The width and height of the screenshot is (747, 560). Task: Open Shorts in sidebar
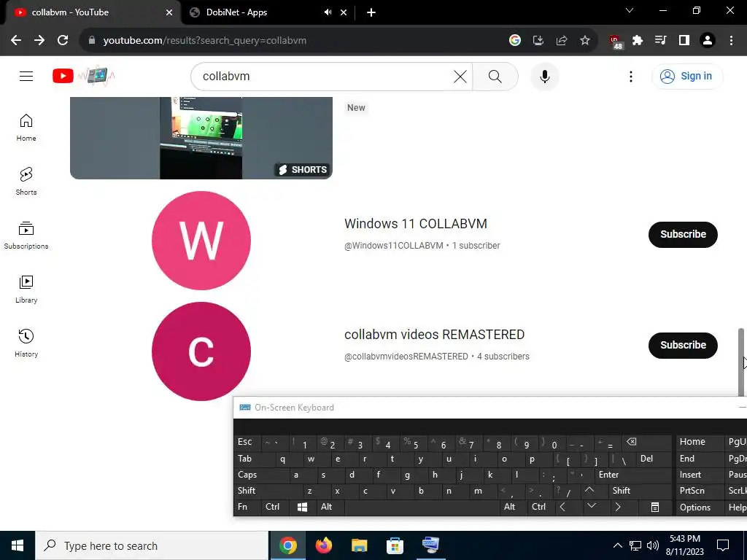[26, 181]
